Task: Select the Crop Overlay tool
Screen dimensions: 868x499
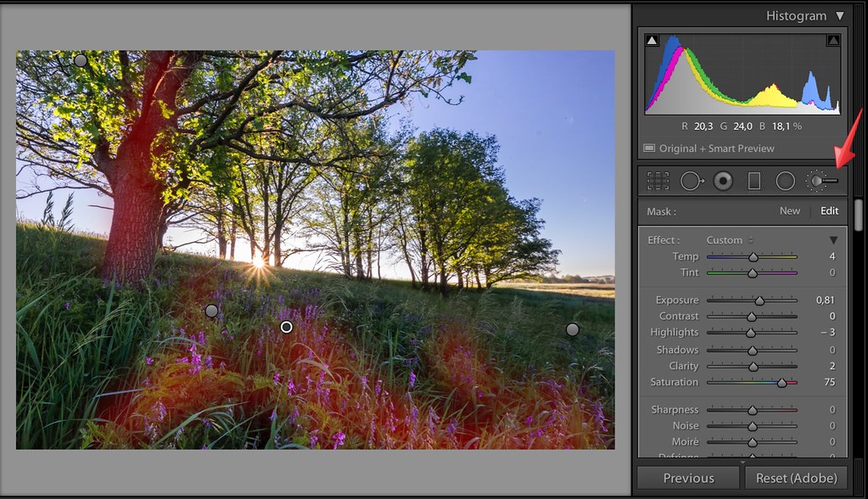Action: point(658,181)
